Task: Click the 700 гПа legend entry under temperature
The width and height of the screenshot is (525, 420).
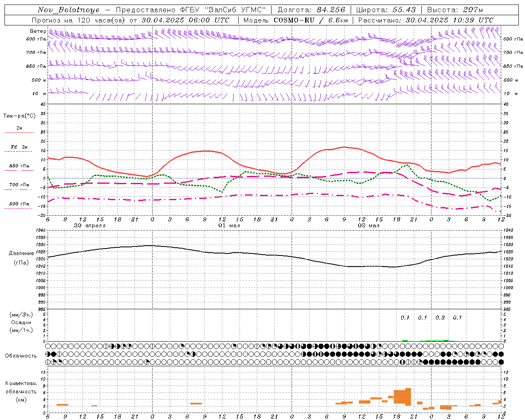Action: click(x=19, y=185)
